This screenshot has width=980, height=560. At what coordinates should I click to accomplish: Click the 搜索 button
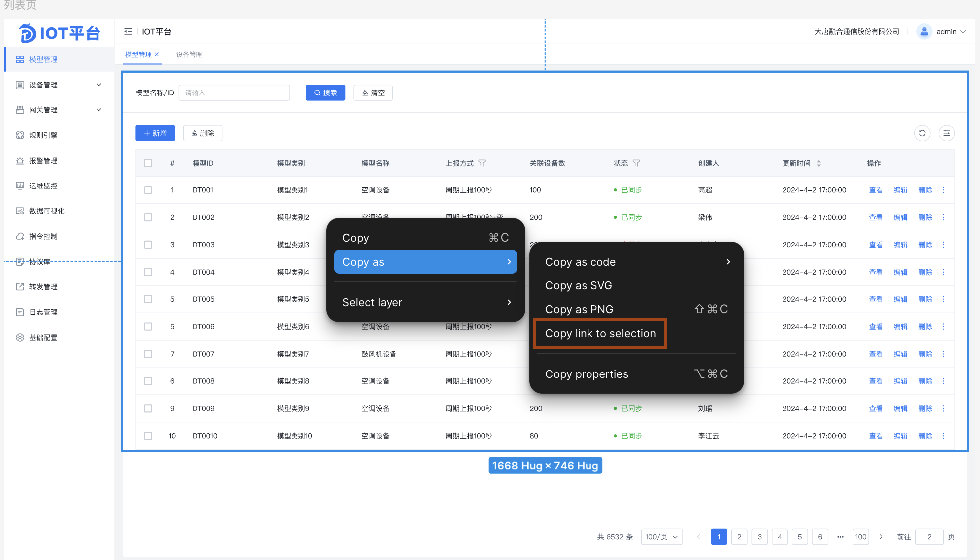(325, 93)
